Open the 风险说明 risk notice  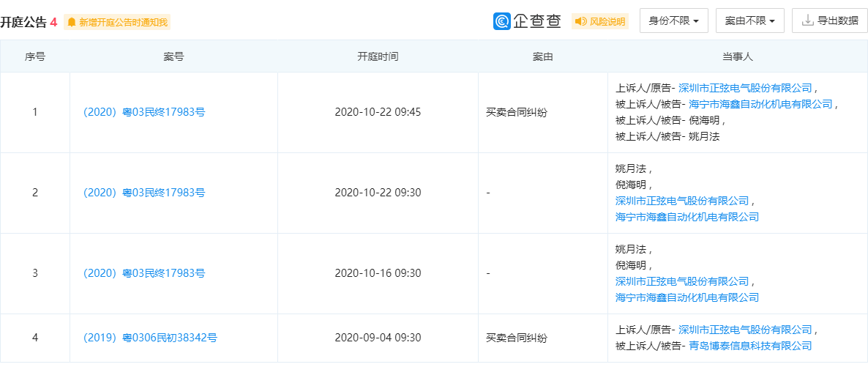[x=600, y=22]
